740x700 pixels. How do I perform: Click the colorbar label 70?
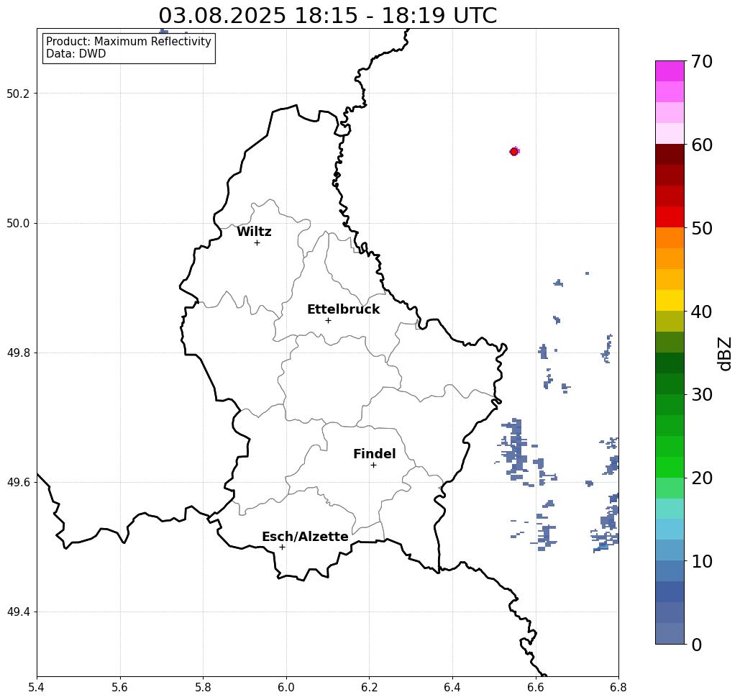(701, 61)
